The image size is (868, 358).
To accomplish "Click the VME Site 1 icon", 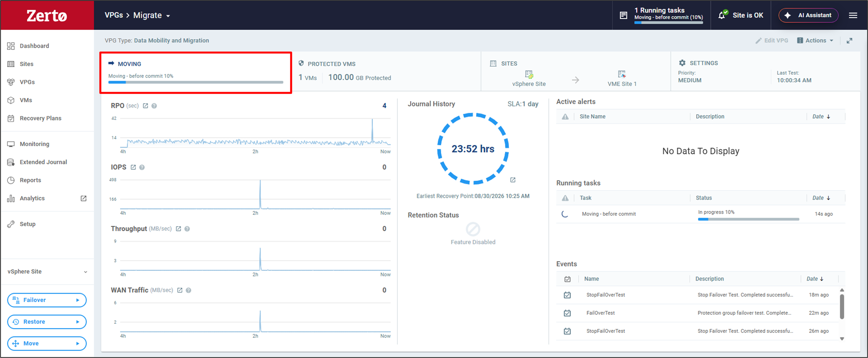I will 622,74.
